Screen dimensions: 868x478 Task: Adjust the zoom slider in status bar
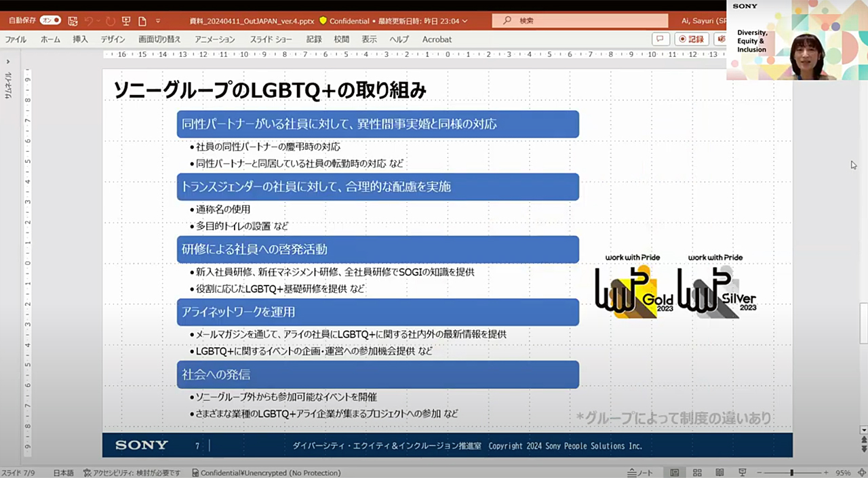pyautogui.click(x=791, y=473)
